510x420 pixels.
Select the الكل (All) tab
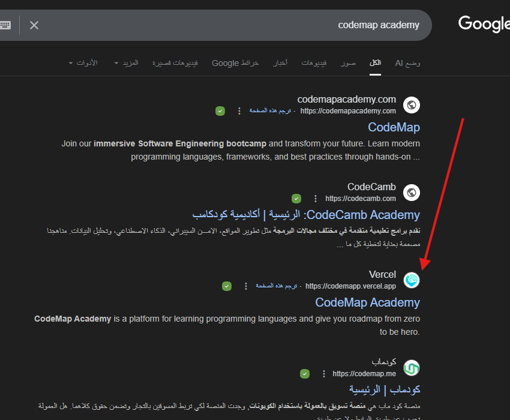click(375, 63)
